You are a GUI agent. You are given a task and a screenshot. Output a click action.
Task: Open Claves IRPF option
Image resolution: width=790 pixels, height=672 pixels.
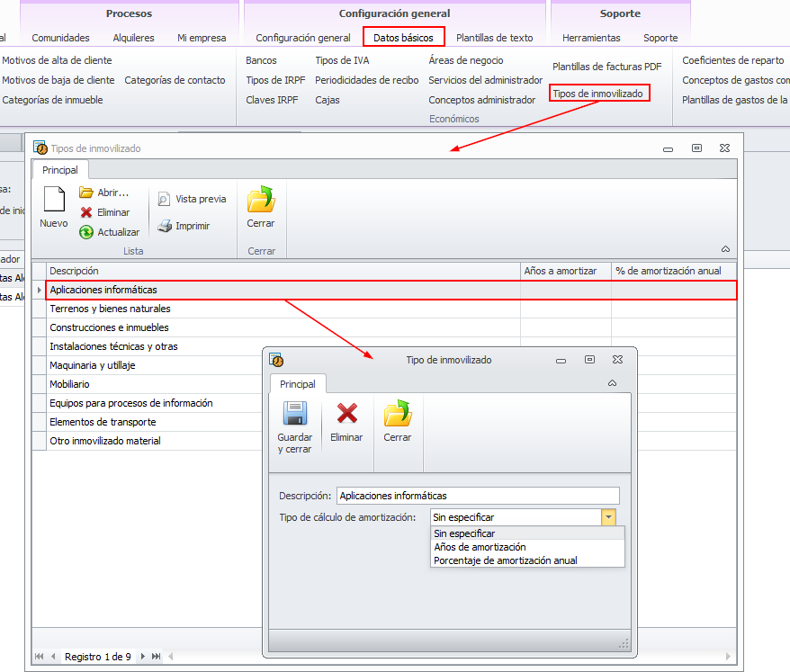click(x=272, y=100)
